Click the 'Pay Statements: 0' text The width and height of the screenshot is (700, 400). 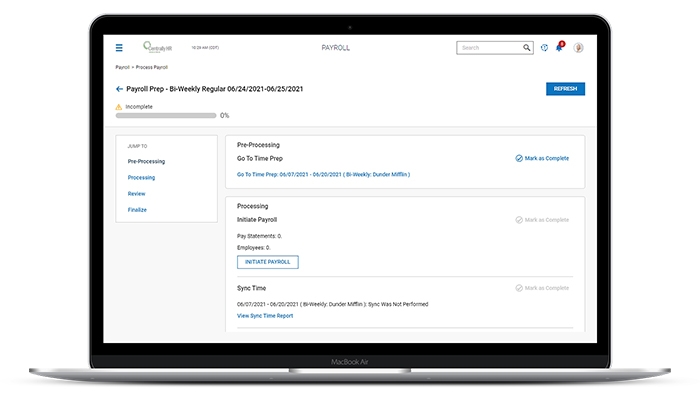click(x=259, y=236)
